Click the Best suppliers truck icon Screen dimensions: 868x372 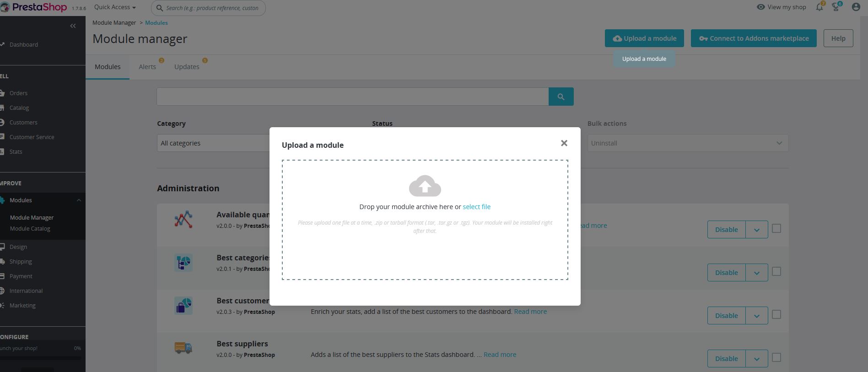[183, 348]
